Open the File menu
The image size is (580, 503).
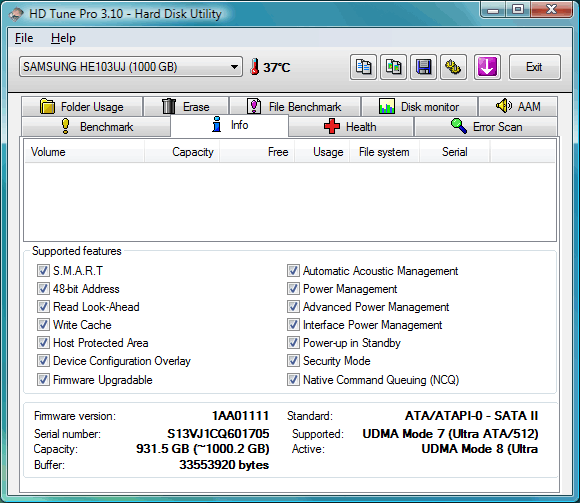(24, 38)
